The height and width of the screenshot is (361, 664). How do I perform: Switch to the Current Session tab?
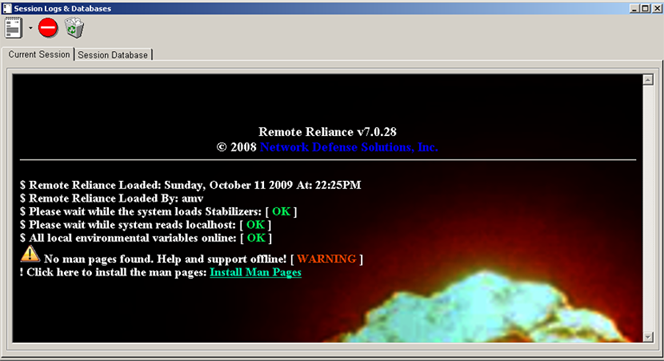coord(39,54)
